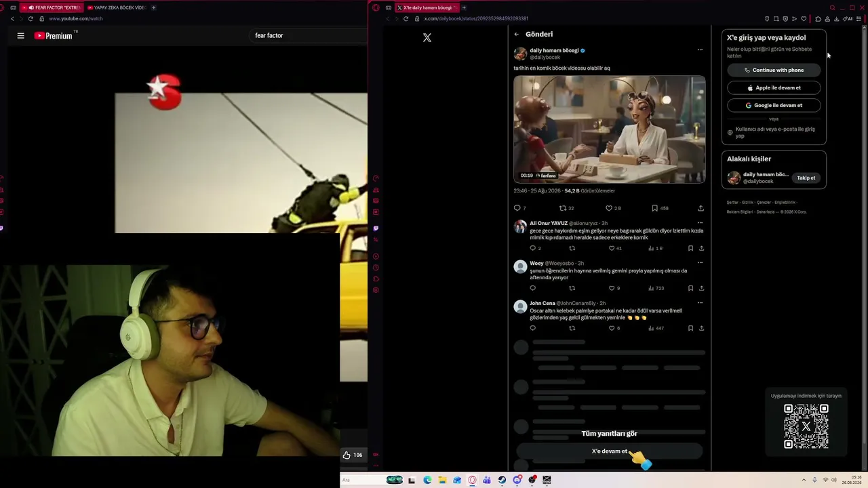The height and width of the screenshot is (488, 868).
Task: Click the 54,2 B Görüntülemeler count
Action: 589,191
